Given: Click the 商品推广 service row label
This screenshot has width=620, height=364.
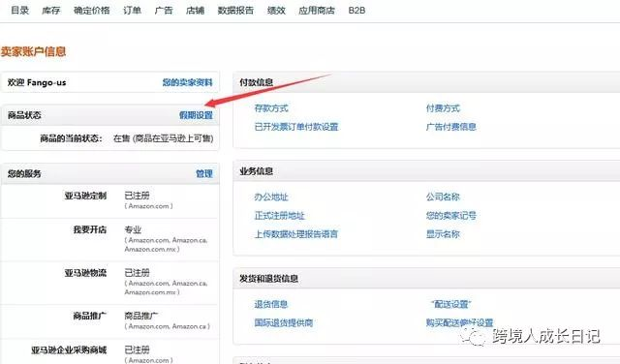Looking at the screenshot, I should point(90,316).
